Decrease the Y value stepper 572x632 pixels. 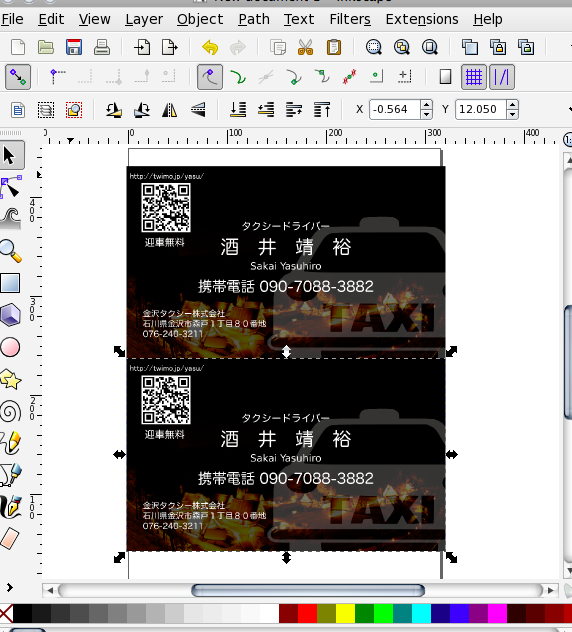pos(512,114)
